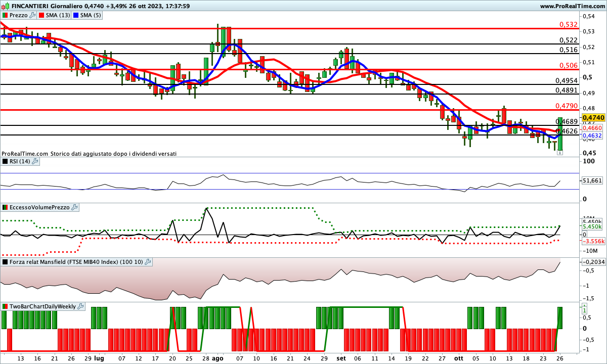Click the red 0,4660 SMA value label
Viewport: 607px width, 364px height.
point(592,128)
